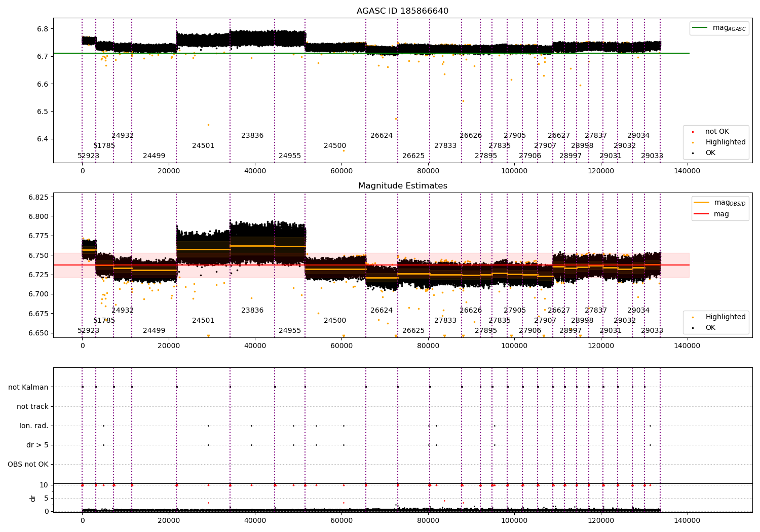Image resolution: width=760 pixels, height=532 pixels.
Task: Click the 100000 tick under the Magnitude Estimates plot
Action: click(x=514, y=346)
